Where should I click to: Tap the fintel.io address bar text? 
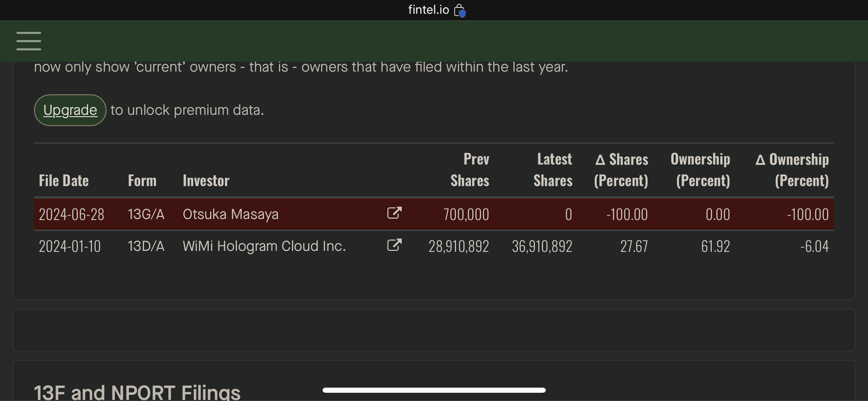click(x=428, y=10)
